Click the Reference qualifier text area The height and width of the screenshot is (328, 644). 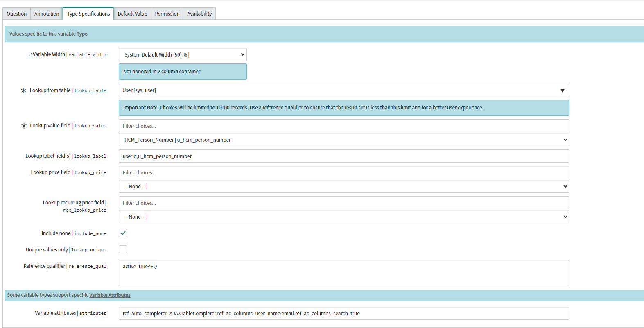coord(344,273)
